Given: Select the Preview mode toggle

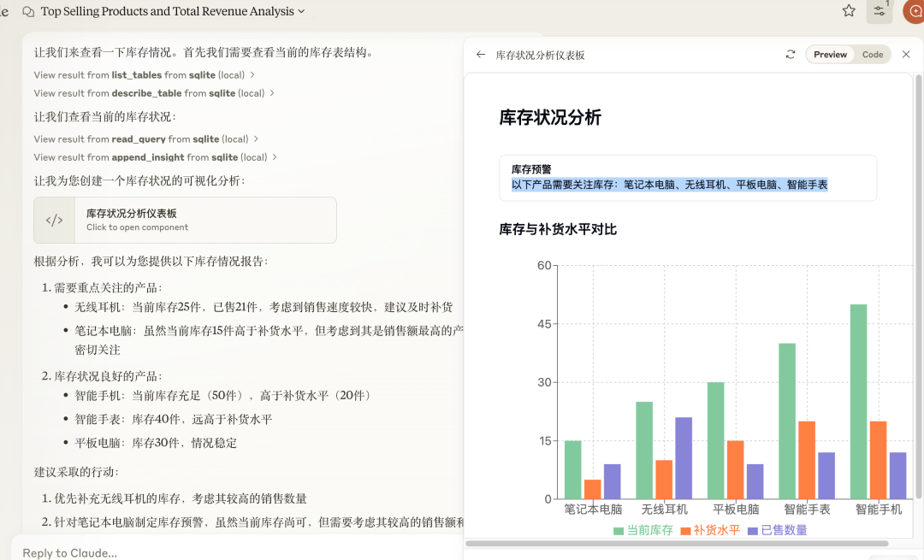Looking at the screenshot, I should (x=829, y=54).
